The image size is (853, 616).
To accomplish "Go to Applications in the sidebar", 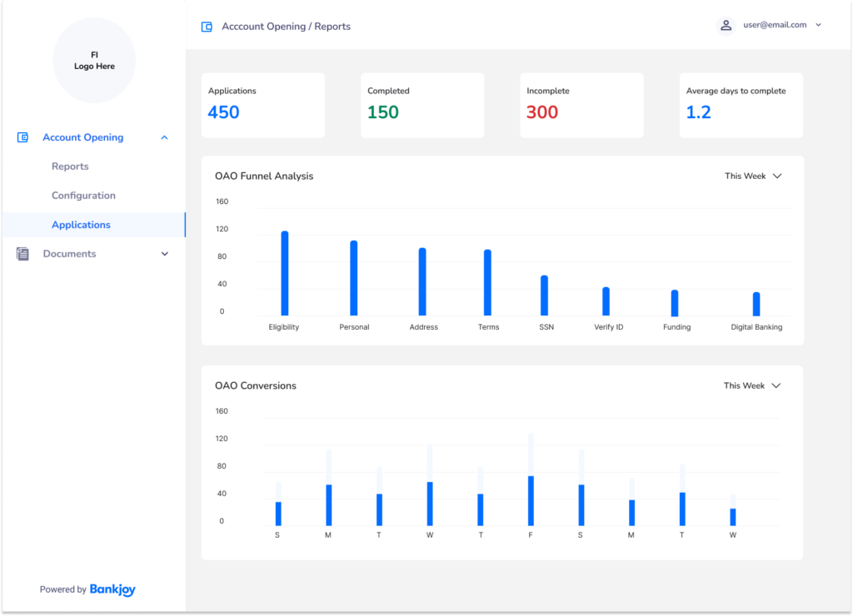I will click(81, 225).
